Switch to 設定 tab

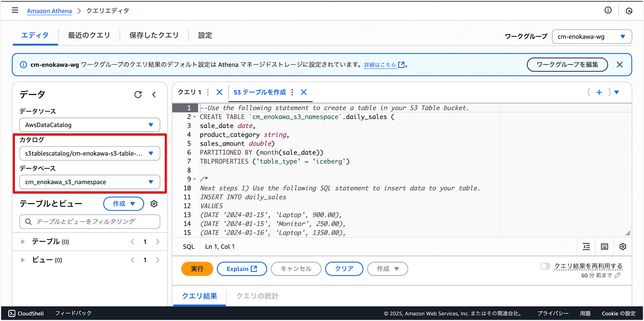[x=205, y=35]
